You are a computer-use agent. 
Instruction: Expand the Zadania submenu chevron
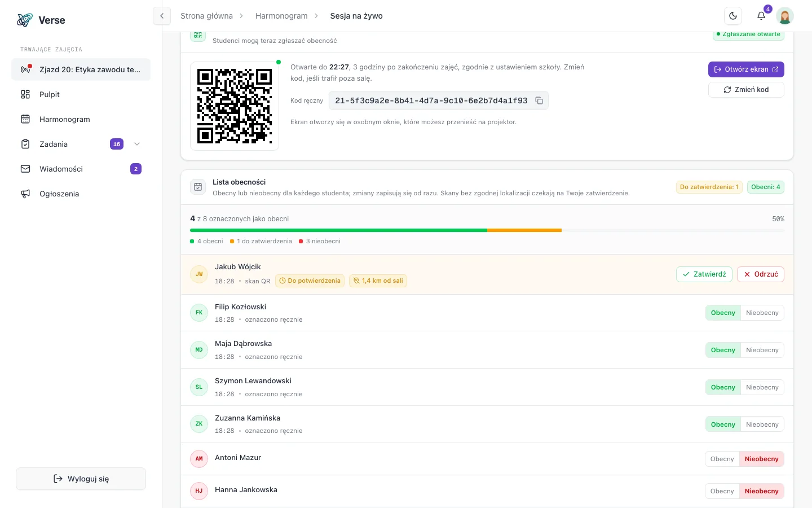[x=137, y=144]
